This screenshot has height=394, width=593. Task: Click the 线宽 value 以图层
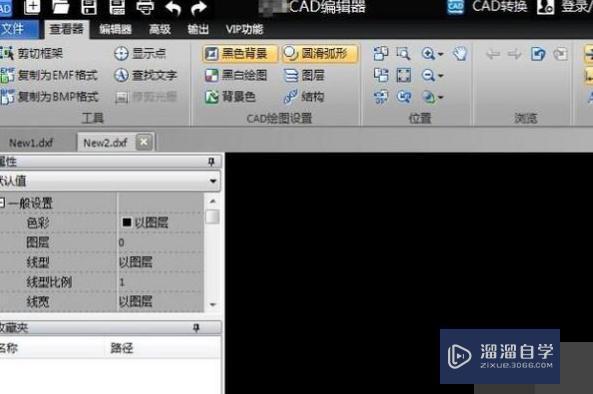coord(161,301)
